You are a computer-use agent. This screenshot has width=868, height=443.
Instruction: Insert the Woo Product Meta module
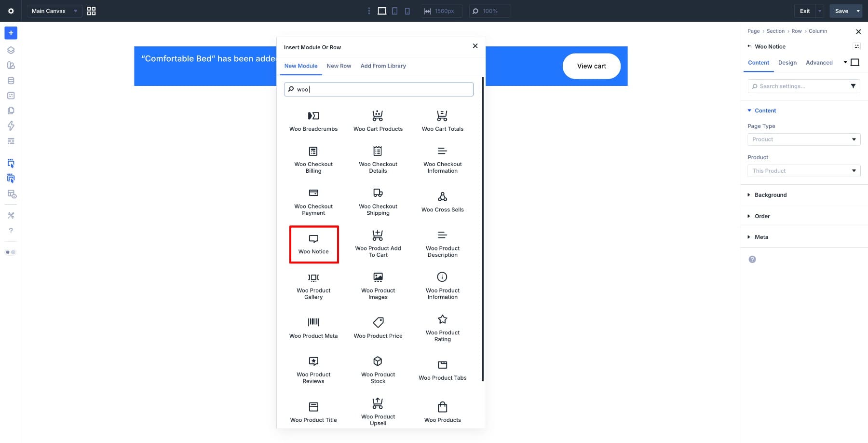pos(313,328)
